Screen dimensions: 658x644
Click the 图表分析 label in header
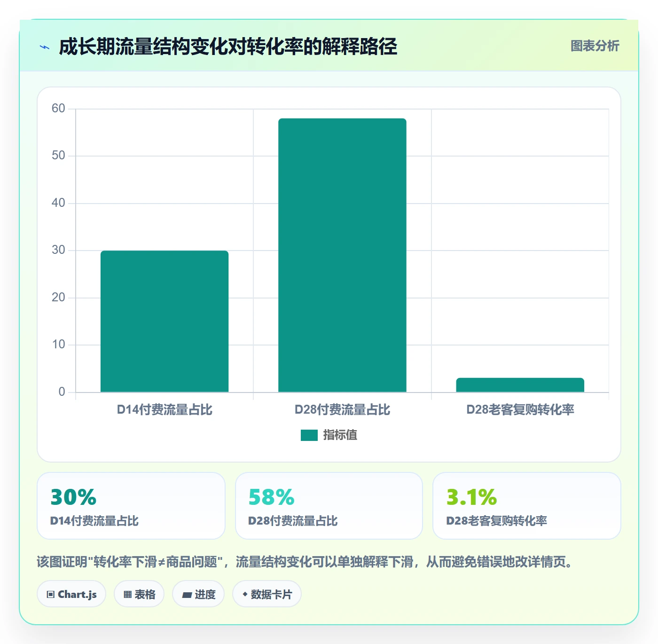595,46
